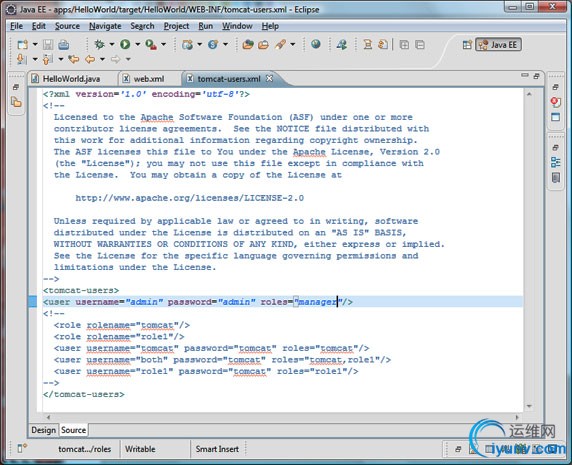Click the Outline view icon in right sidebar

pos(556,162)
